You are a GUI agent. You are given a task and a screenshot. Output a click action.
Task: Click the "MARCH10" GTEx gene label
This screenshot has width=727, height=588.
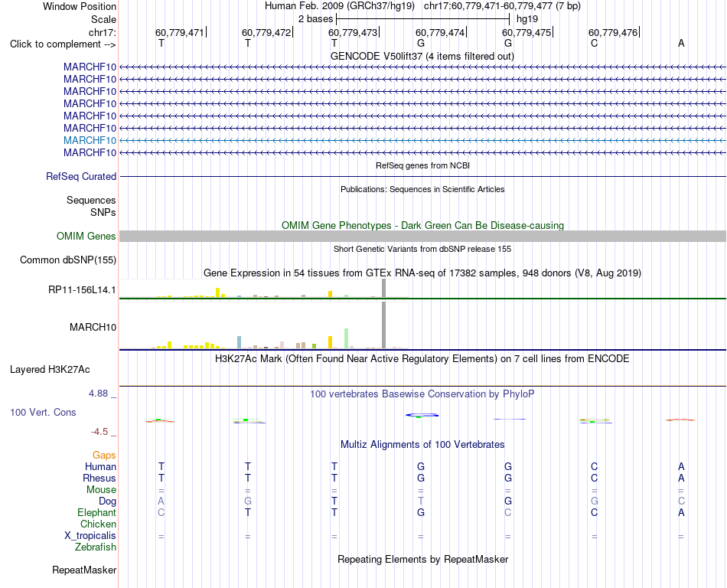[x=93, y=328]
